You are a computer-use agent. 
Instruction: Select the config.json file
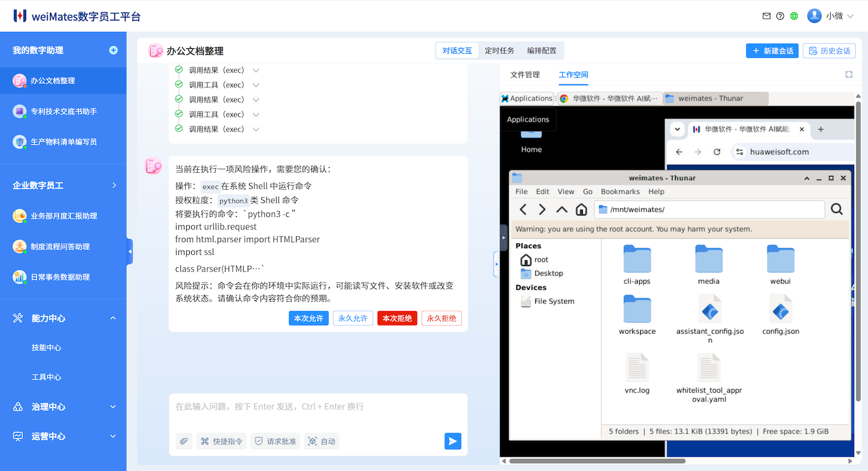[x=781, y=315]
